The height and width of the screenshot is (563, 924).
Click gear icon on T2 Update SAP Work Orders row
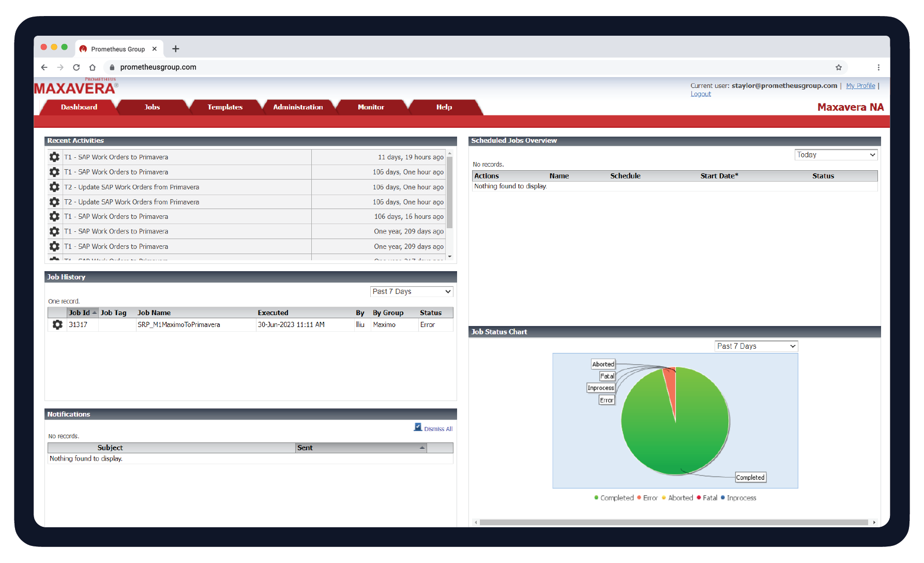[x=55, y=187]
